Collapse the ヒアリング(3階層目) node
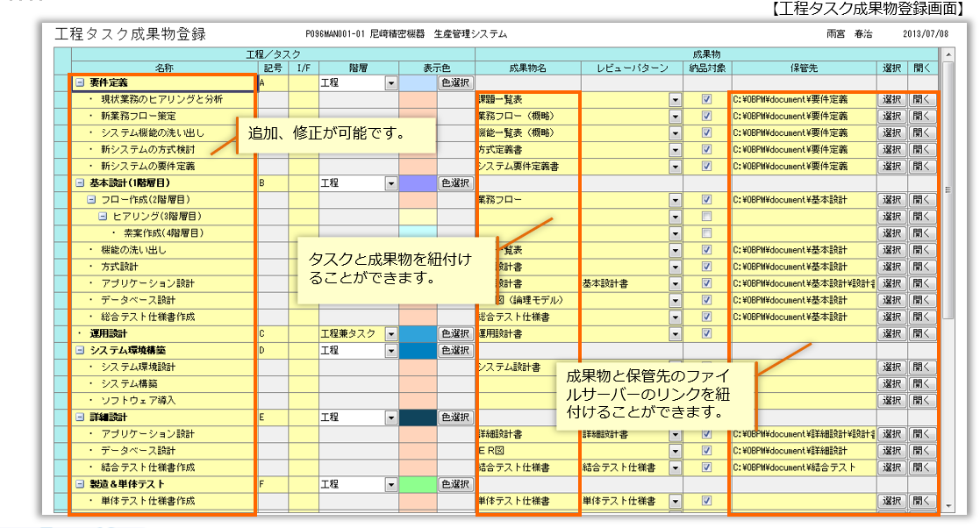The image size is (980, 528). pyautogui.click(x=103, y=217)
